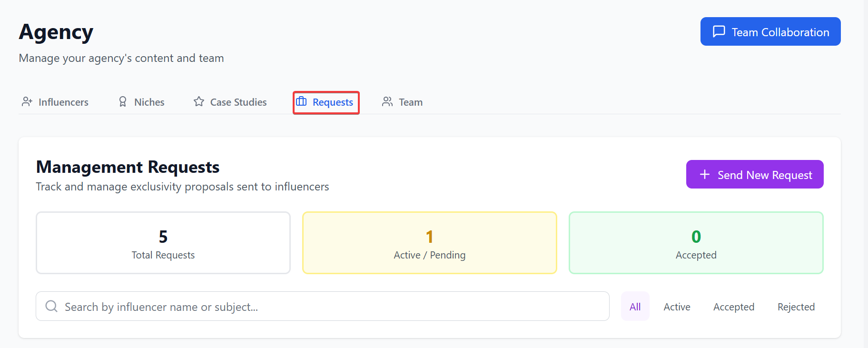The height and width of the screenshot is (348, 868).
Task: Click the briefcase icon beside Requests
Action: click(x=301, y=101)
